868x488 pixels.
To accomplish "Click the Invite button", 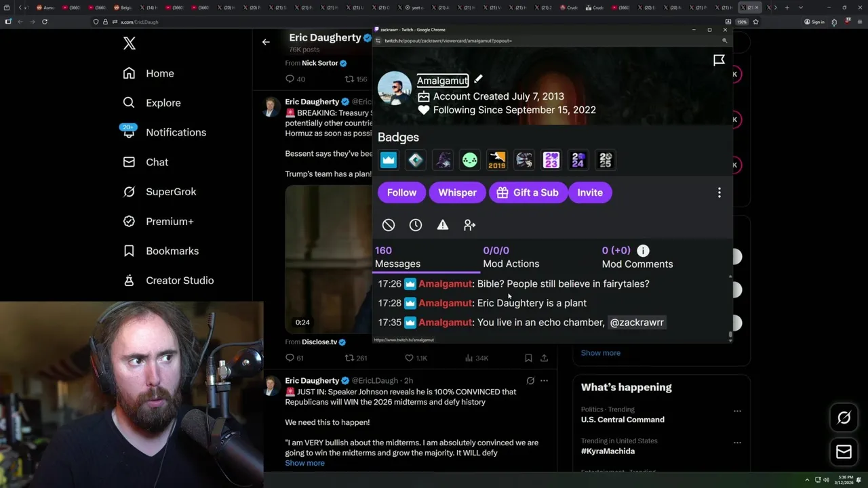I will pyautogui.click(x=590, y=192).
